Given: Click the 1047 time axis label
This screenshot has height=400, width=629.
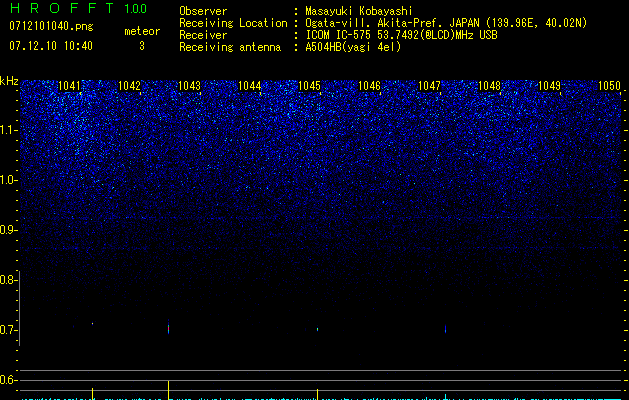Looking at the screenshot, I should coord(429,86).
